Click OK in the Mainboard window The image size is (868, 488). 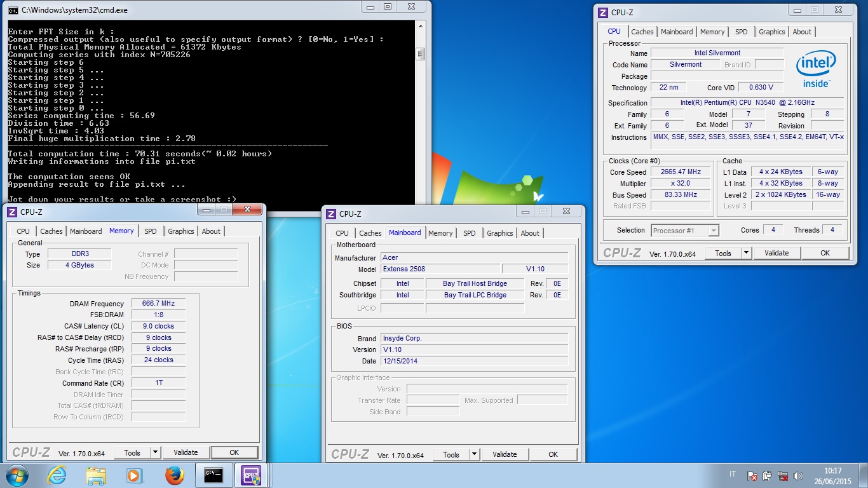[553, 454]
